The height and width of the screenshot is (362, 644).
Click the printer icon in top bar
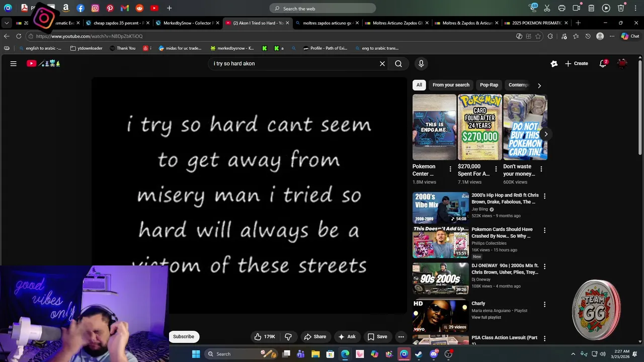pos(562,8)
